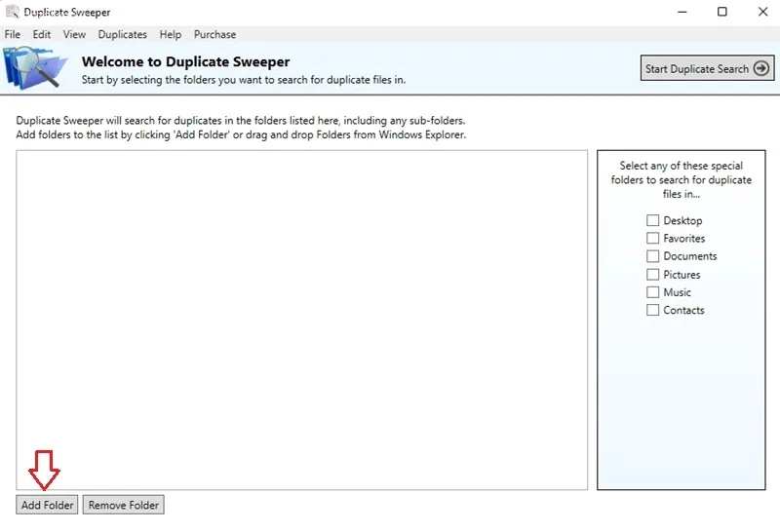Click the 'Select any of these special folders' text
Screen dimensions: 780x532
tap(681, 179)
